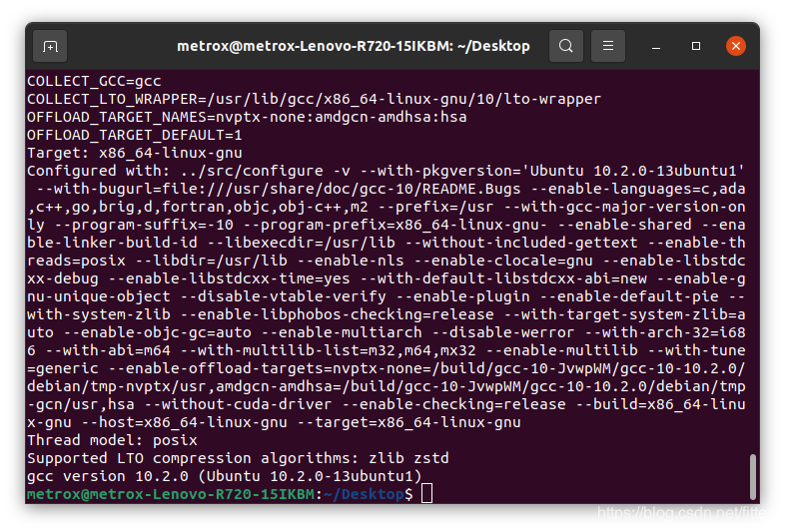Viewport: 785px width, 532px height.
Task: Click the --enable-nls option text
Action: coord(351,261)
